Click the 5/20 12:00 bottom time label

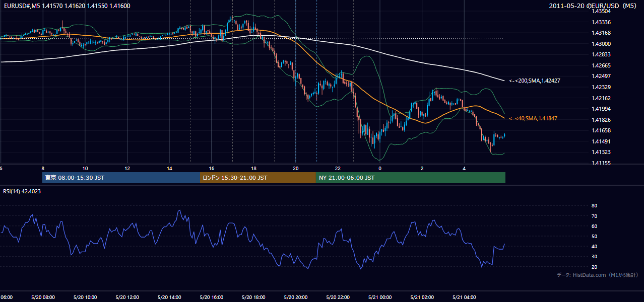coord(127,297)
